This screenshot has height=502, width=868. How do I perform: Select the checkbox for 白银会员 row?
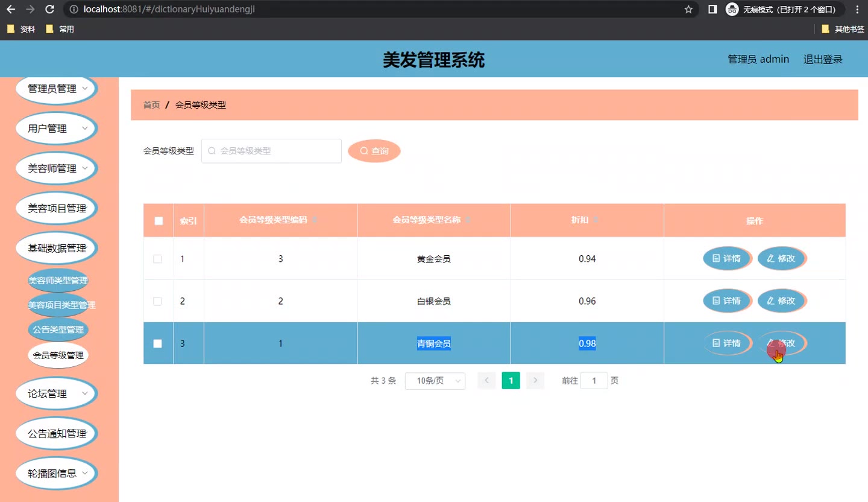(158, 301)
